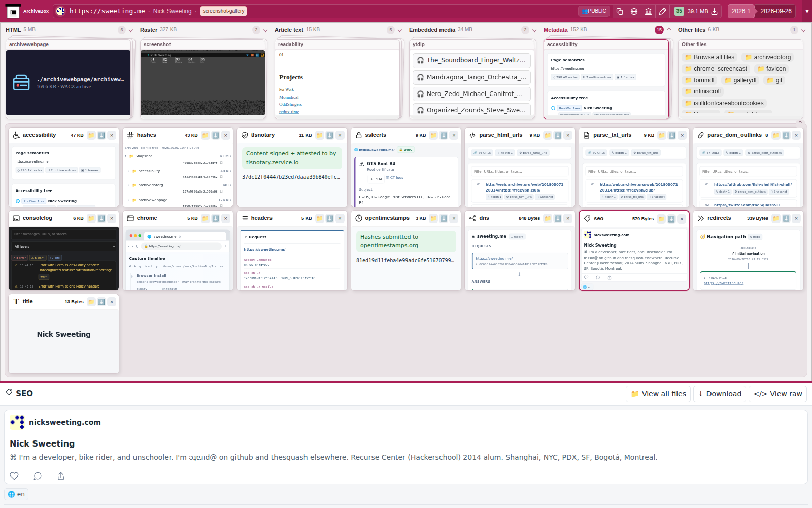
Task: Download the parse_dom_outlinks card output
Action: click(x=786, y=135)
